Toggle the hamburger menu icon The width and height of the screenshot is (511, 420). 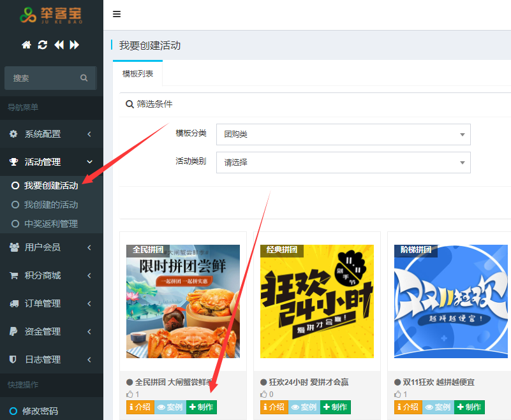[x=117, y=14]
